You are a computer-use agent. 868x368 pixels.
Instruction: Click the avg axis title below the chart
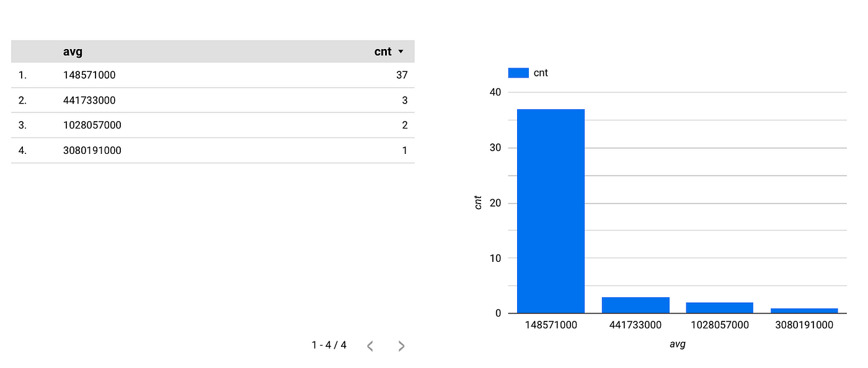point(678,344)
